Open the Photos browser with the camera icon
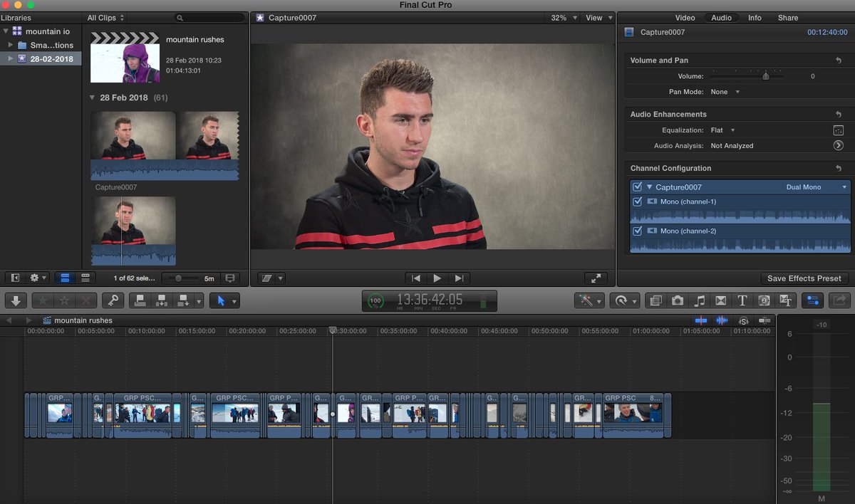 coord(678,300)
